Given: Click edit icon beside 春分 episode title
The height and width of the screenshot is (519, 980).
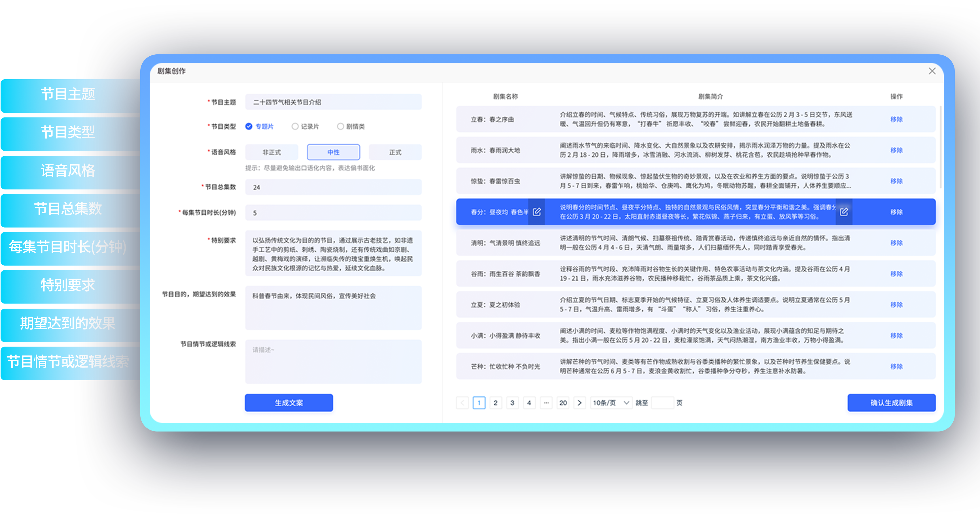Looking at the screenshot, I should click(x=536, y=212).
